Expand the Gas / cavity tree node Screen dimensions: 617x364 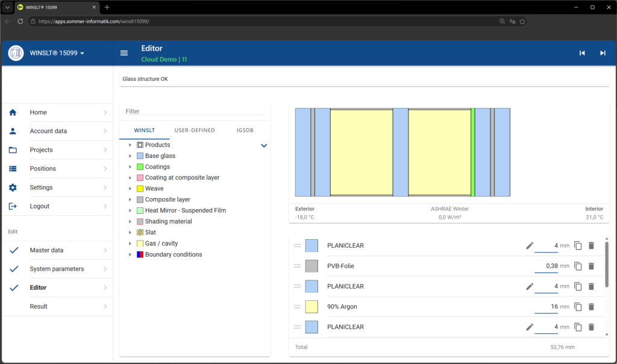tap(130, 243)
